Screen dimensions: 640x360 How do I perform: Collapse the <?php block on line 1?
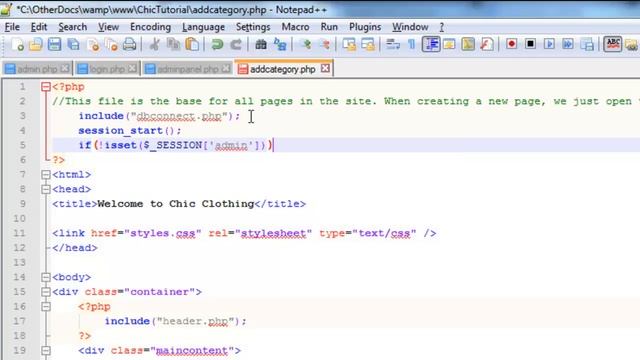(46, 87)
